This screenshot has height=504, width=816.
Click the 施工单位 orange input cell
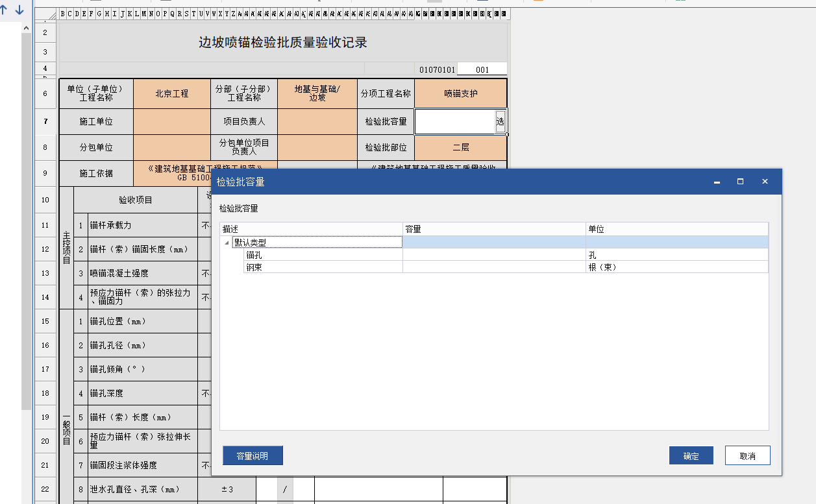[171, 121]
